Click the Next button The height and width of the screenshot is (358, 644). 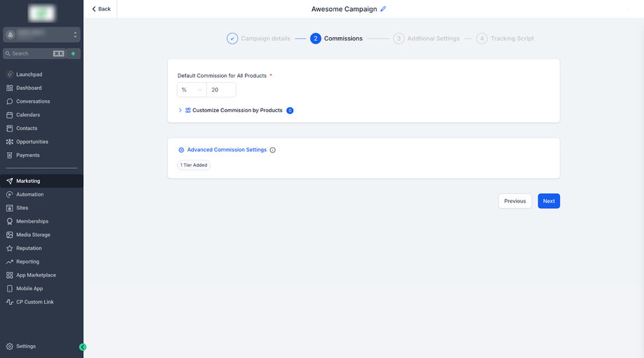(549, 201)
